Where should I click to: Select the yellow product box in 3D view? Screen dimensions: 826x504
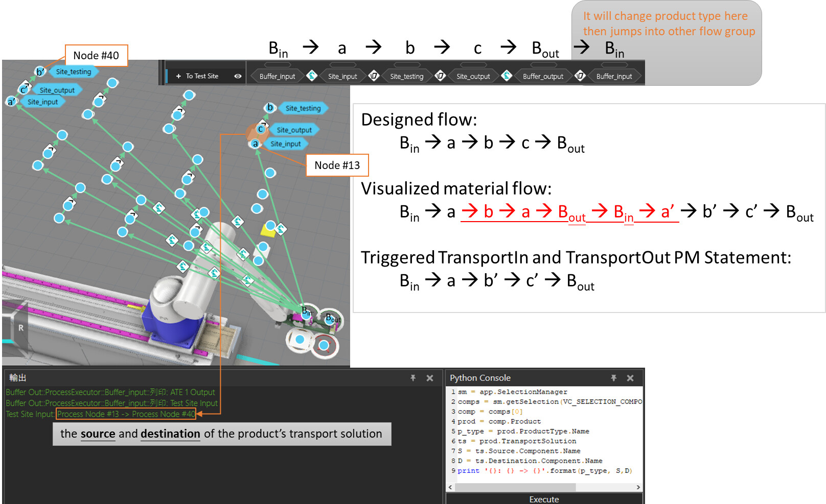pyautogui.click(x=267, y=230)
